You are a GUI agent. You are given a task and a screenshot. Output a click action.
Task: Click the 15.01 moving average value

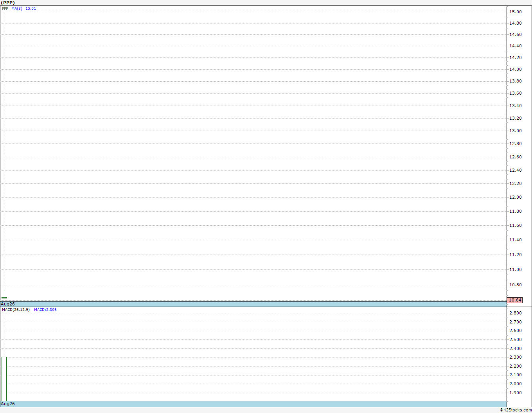point(31,8)
